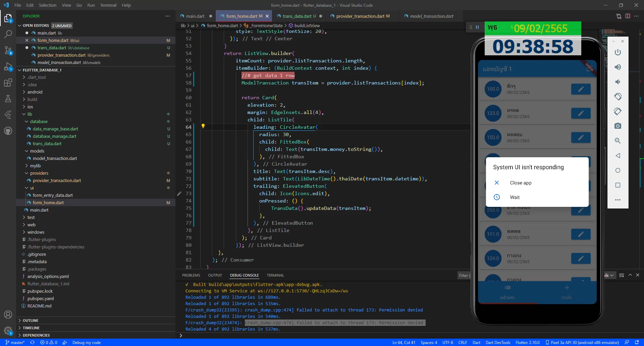Open form_entry_data.dart in the file tree
The height and width of the screenshot is (346, 644).
point(53,195)
